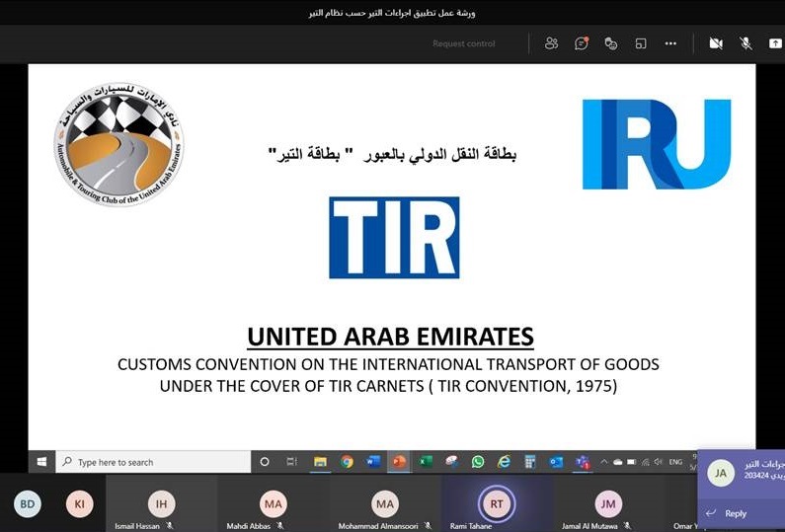Open the More actions ellipsis menu
The width and height of the screenshot is (785, 532).
click(670, 43)
